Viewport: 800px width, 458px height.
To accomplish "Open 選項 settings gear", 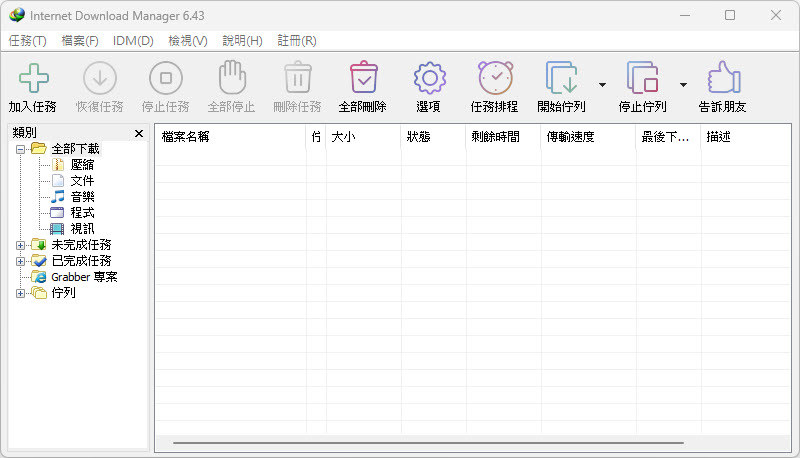I will (430, 78).
